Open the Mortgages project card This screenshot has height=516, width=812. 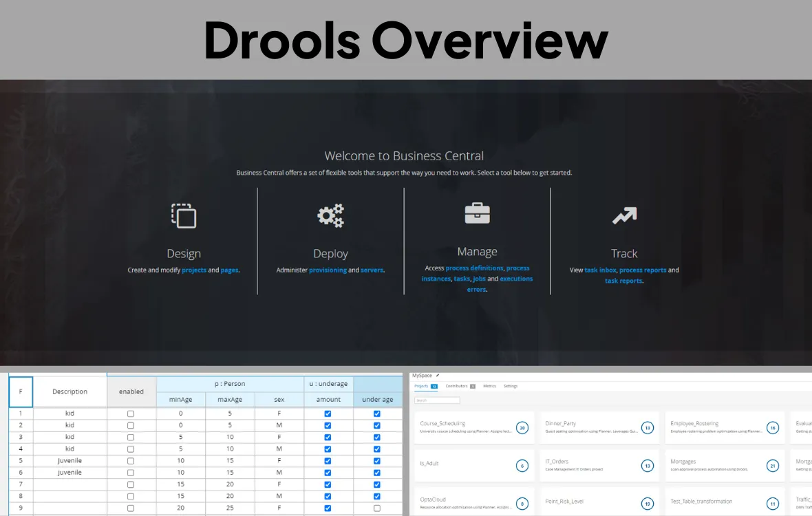[725, 465]
